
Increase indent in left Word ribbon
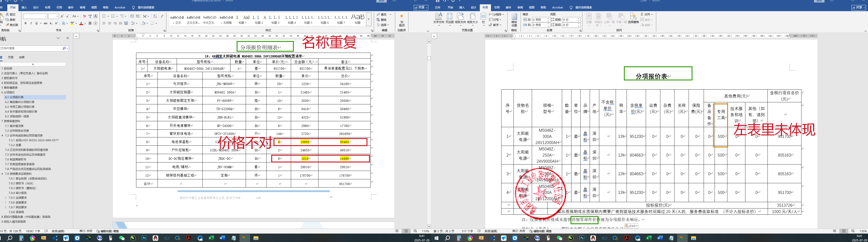click(138, 16)
